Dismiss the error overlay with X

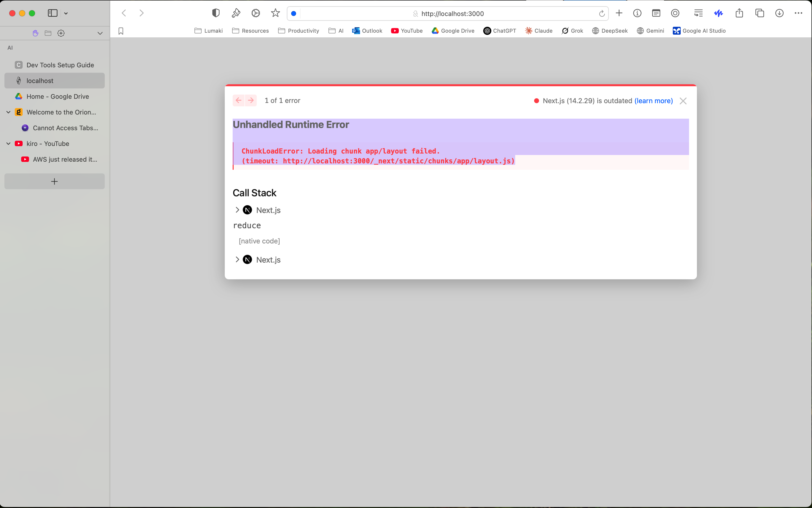(683, 101)
